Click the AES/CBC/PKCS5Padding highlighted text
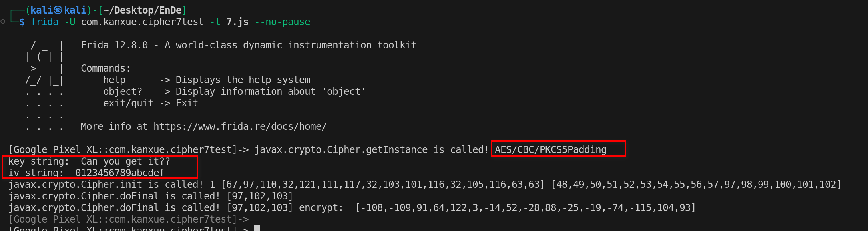Viewport: 868px width, 231px height. [x=551, y=150]
